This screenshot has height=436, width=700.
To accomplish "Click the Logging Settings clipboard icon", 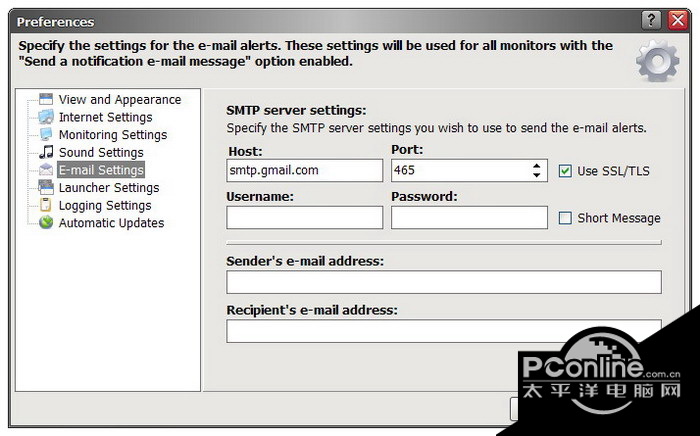I will click(x=46, y=205).
